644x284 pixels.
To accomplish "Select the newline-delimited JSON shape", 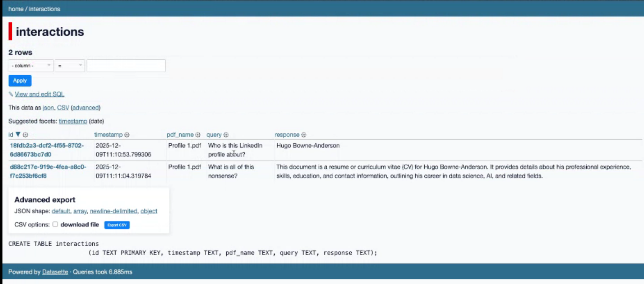I will [x=113, y=211].
